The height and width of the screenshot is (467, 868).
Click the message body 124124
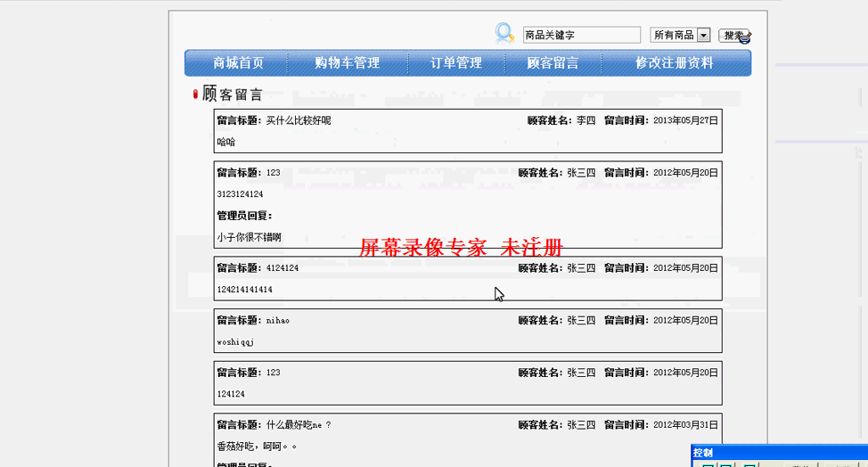coord(231,395)
